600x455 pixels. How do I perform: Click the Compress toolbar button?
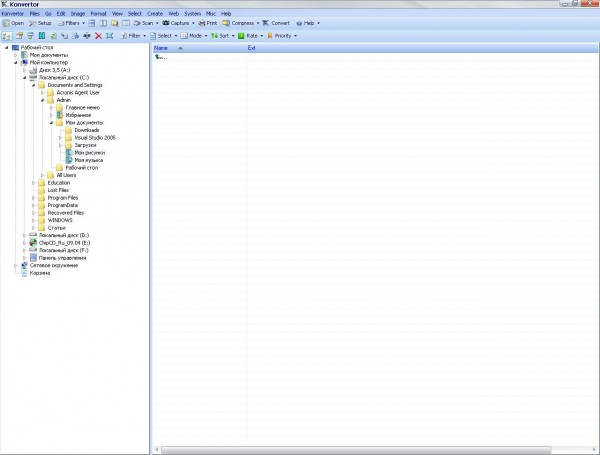point(238,23)
